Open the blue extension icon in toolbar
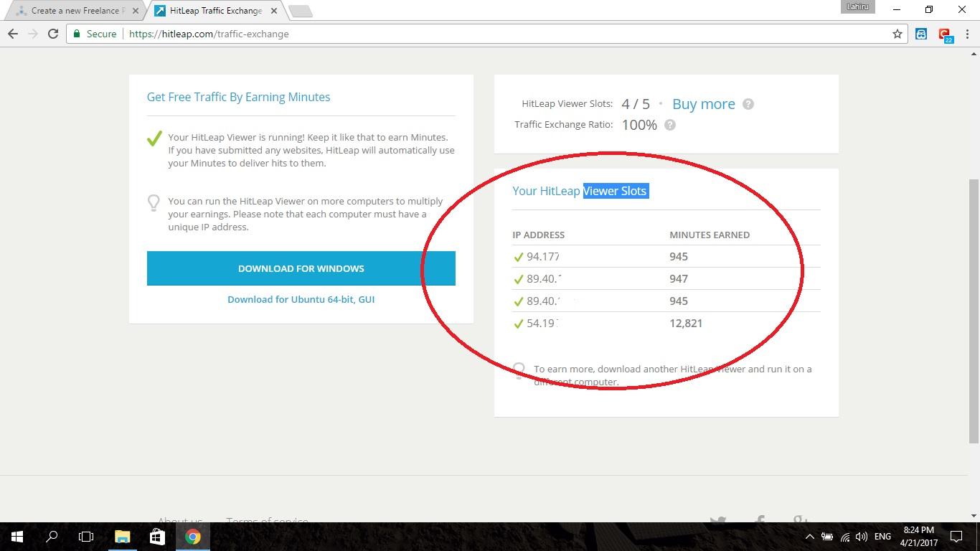 point(921,34)
